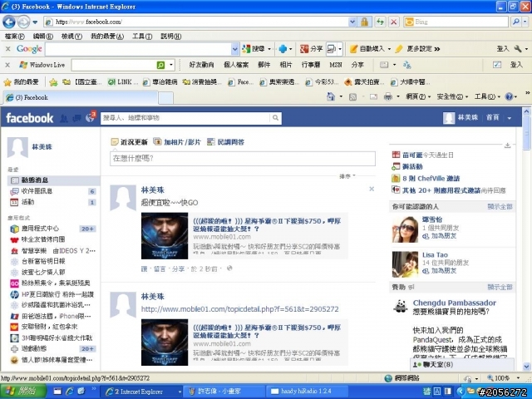Open the recent pages dropdown arrow
Viewport: 532px width, 399px height.
35,22
